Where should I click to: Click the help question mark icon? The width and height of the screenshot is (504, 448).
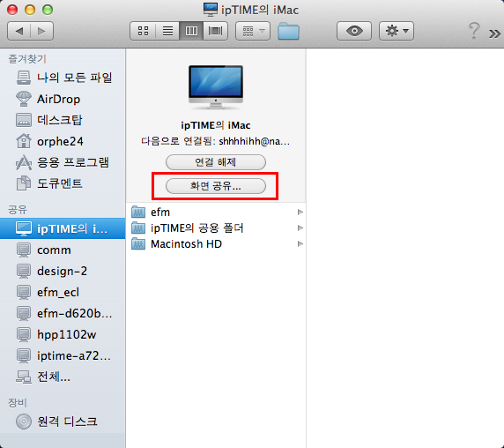point(474,31)
